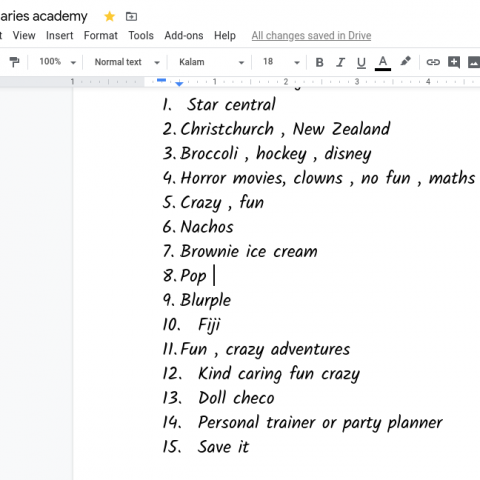Open the 100% zoom dropdown
The image size is (480, 480).
pos(57,62)
